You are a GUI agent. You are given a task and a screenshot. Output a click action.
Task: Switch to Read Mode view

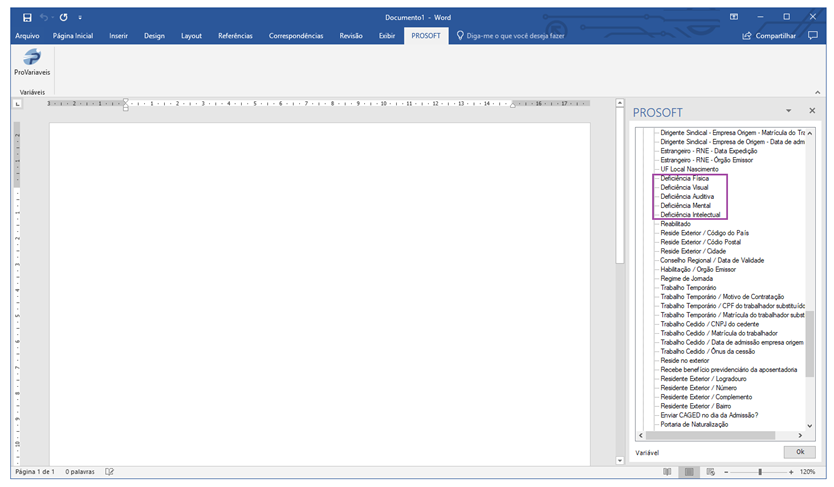667,472
